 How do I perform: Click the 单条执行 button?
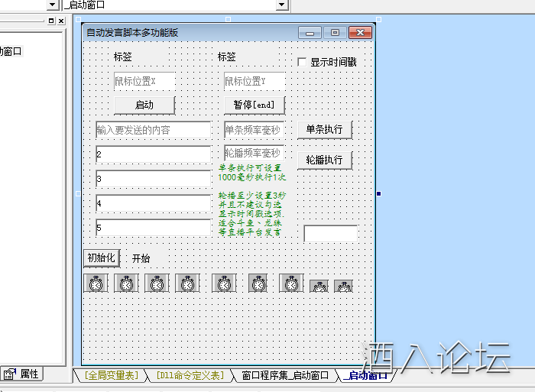pos(324,129)
